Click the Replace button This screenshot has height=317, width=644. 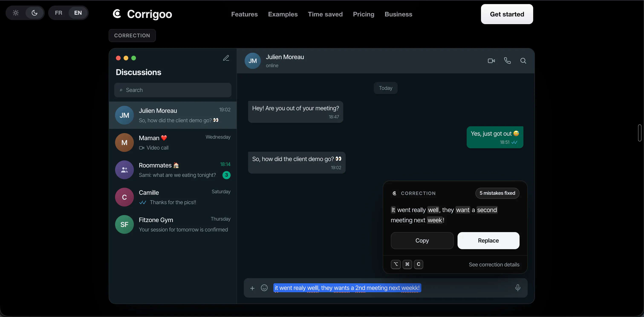coord(488,240)
